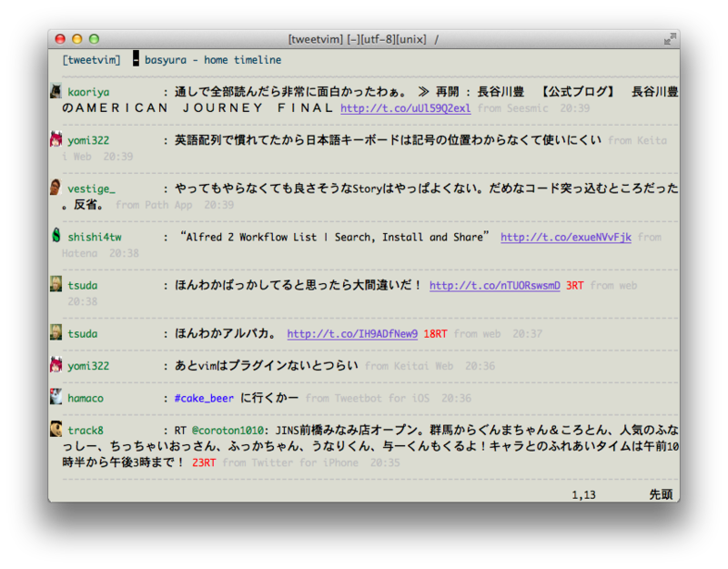Click the '先頭' indicator in status line
The image size is (728, 569).
(661, 494)
